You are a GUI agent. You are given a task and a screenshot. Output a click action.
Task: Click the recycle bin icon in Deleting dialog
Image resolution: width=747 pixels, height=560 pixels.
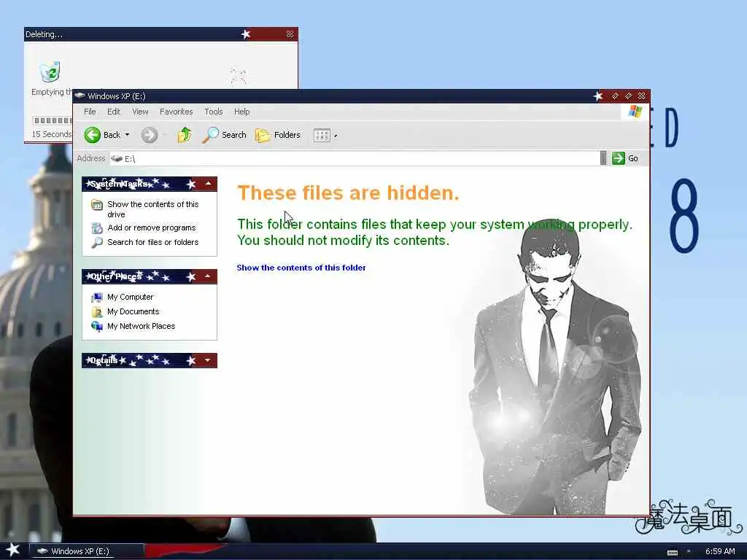50,72
